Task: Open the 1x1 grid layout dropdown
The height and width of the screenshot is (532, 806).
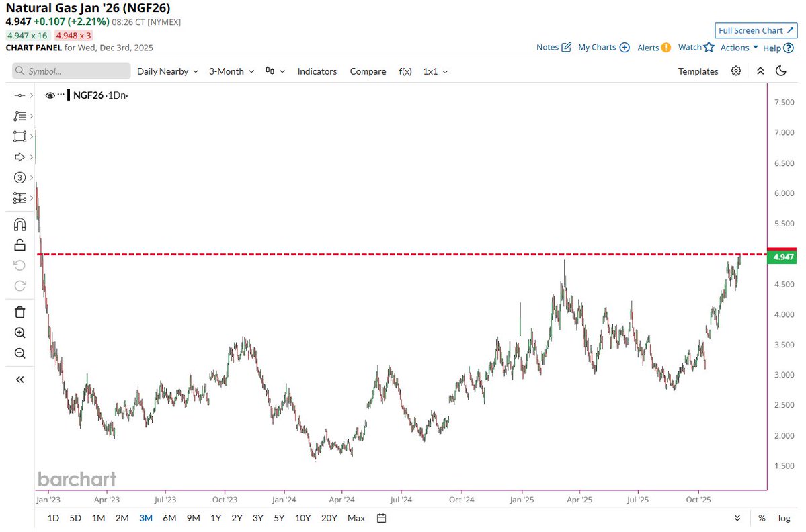Action: point(436,71)
